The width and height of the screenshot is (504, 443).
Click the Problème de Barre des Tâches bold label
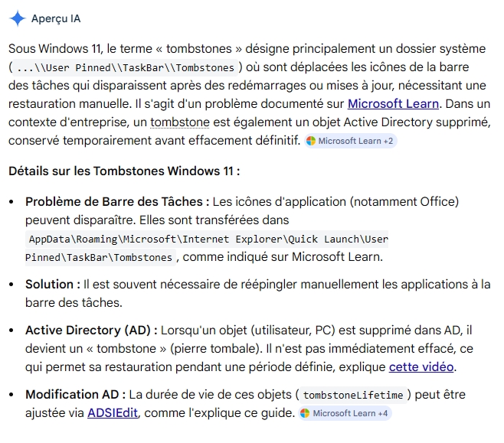click(x=117, y=201)
